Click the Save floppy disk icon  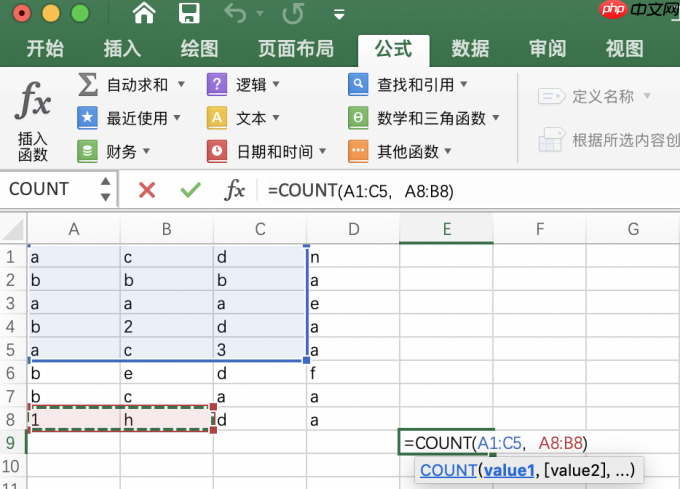[189, 13]
